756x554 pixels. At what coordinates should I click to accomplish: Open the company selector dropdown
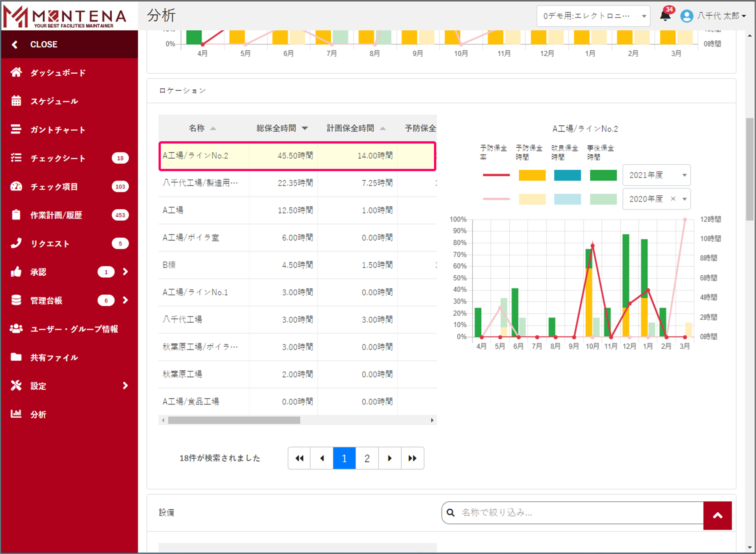[x=593, y=16]
